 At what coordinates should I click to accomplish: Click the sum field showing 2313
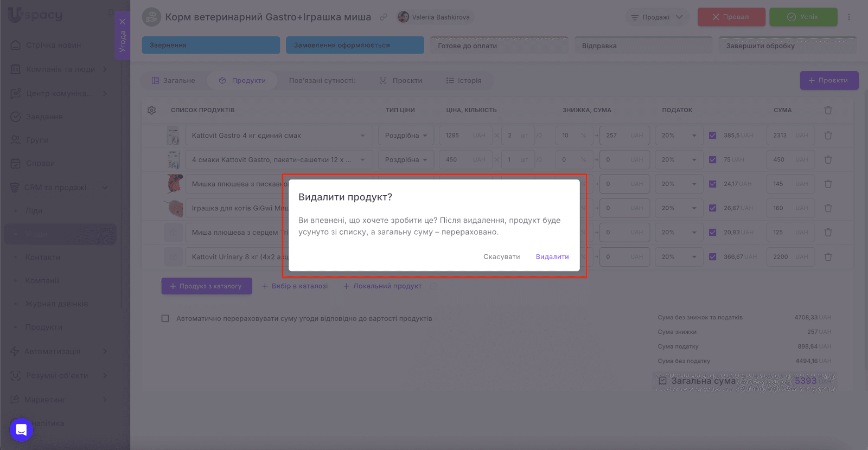coord(790,136)
